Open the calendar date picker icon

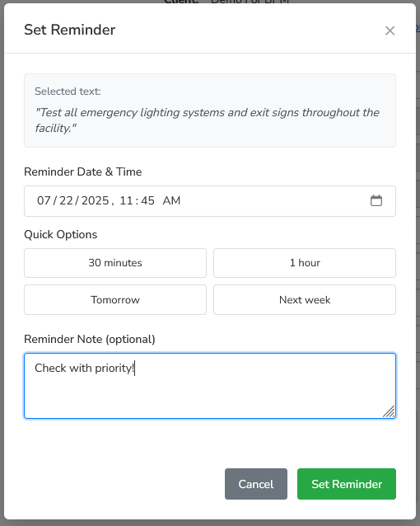click(376, 200)
